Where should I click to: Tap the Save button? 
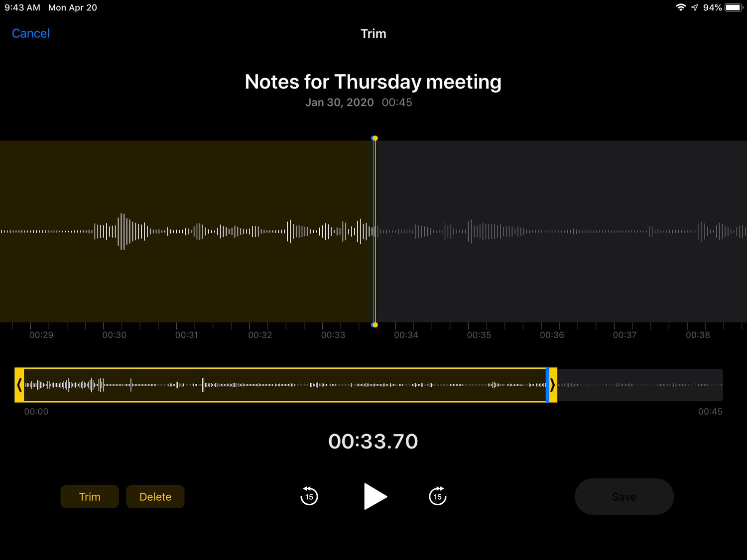pyautogui.click(x=624, y=496)
